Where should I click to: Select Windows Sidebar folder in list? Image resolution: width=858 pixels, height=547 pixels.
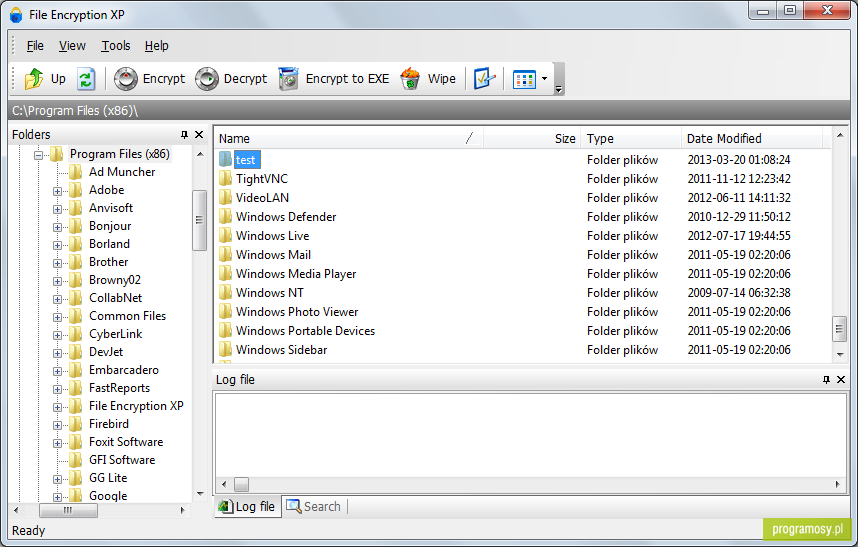point(281,350)
